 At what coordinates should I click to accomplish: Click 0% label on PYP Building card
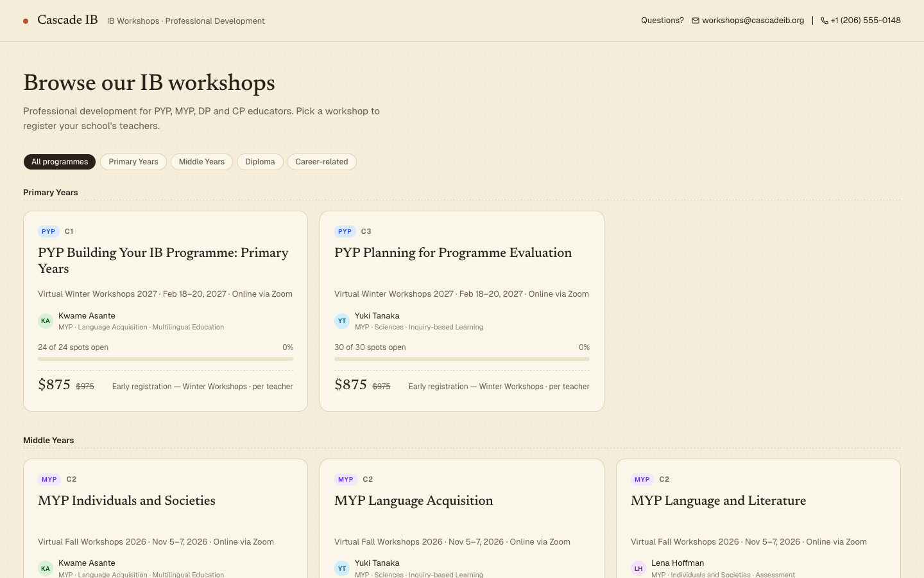[x=287, y=347]
